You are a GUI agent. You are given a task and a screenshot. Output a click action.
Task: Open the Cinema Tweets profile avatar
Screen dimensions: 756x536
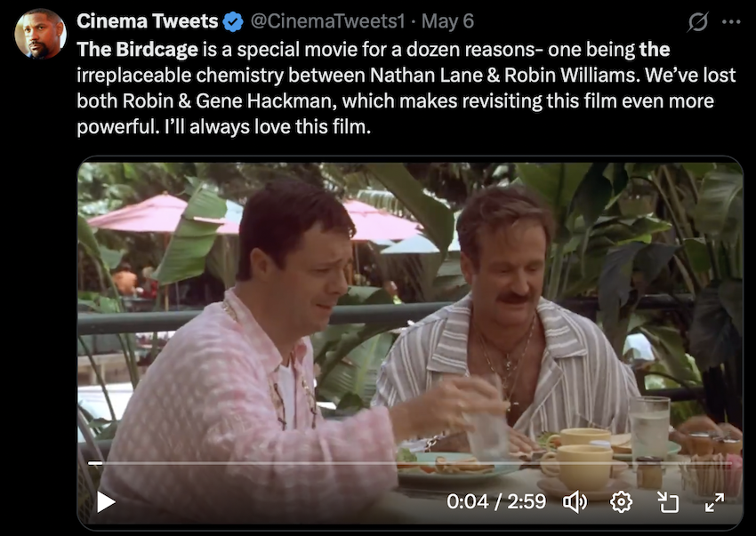pyautogui.click(x=40, y=34)
